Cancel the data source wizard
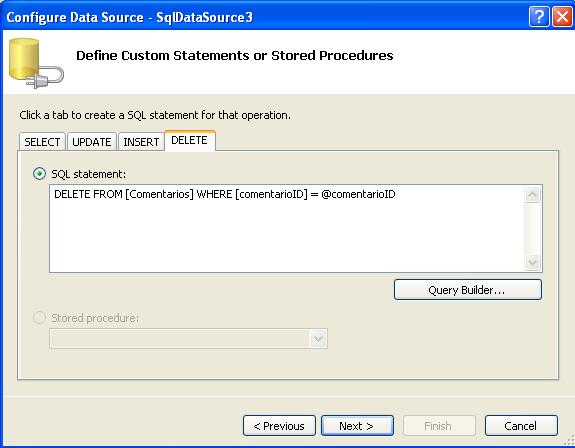 click(521, 426)
